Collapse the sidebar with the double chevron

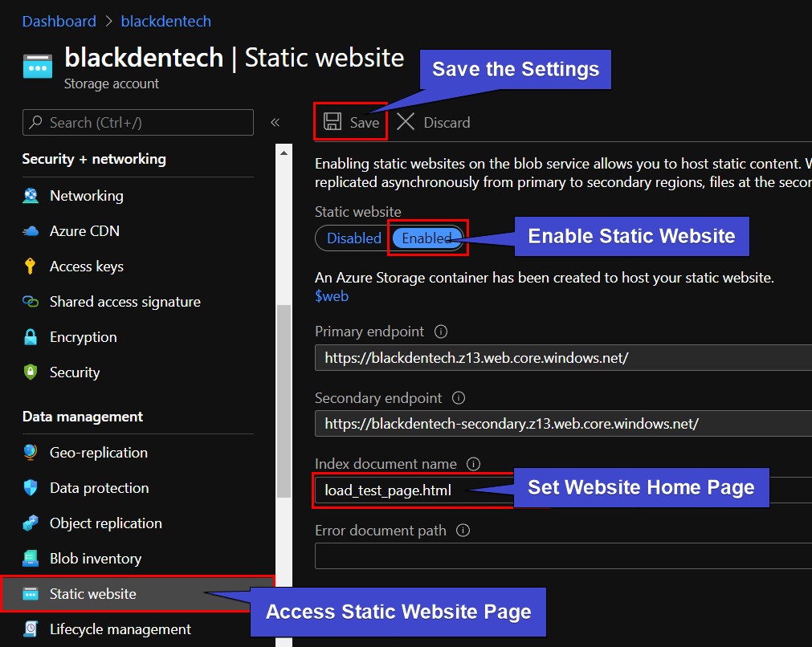coord(275,122)
